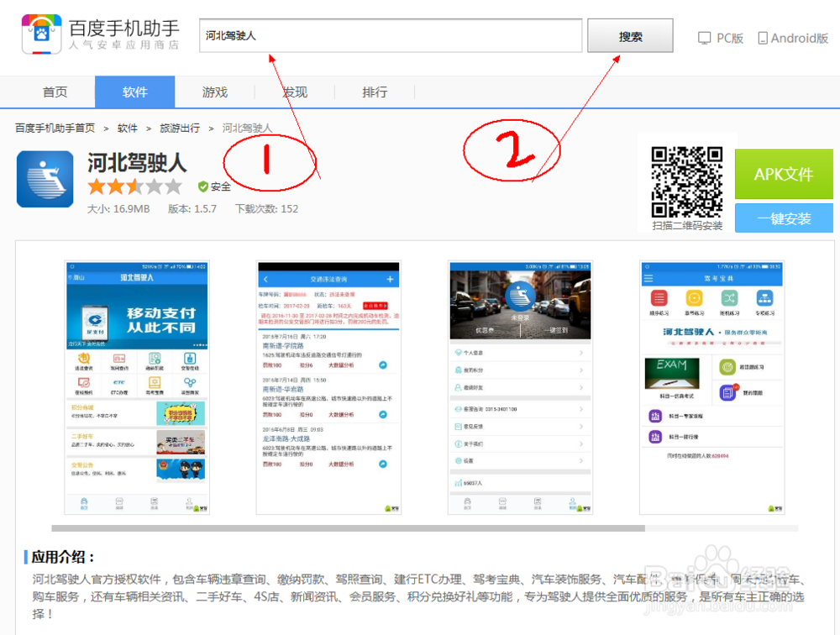
Task: Download via the green APK文件 button
Action: (784, 174)
